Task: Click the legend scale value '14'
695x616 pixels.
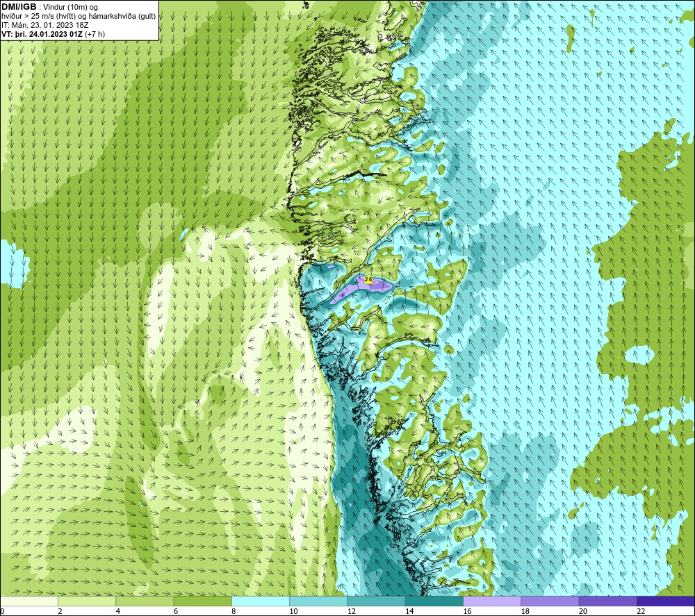Action: [x=409, y=611]
